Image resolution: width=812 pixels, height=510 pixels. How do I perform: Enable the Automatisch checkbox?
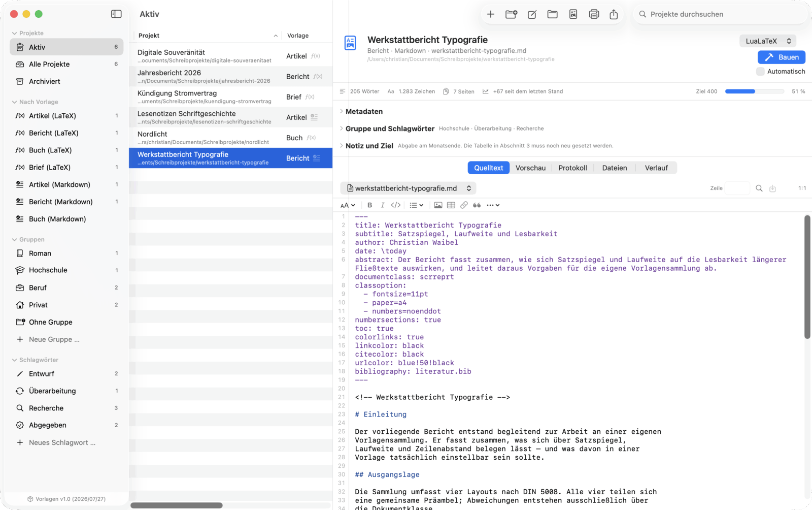(760, 72)
